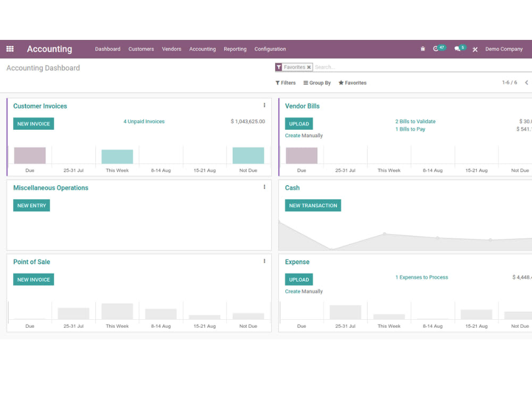Open 4 Unpaid Invoices link
This screenshot has width=532, height=399.
click(144, 121)
